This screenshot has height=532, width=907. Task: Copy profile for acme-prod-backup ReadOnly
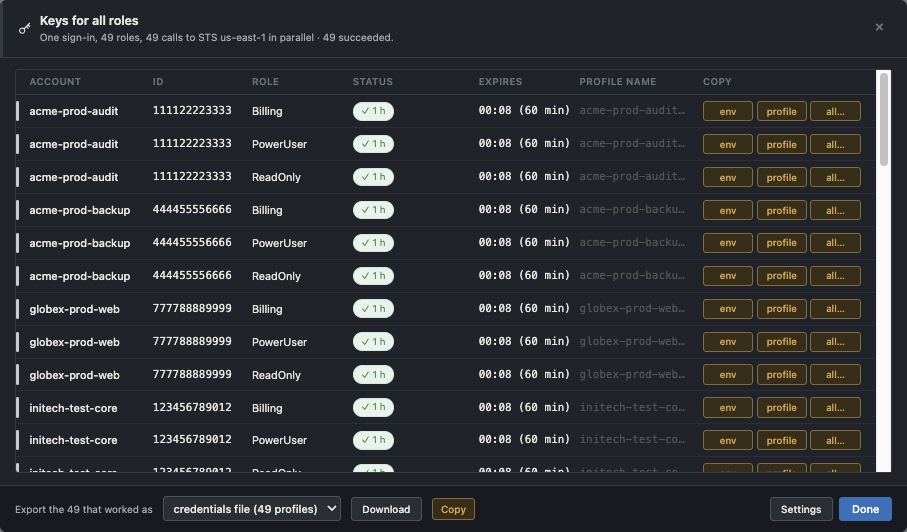coord(781,276)
